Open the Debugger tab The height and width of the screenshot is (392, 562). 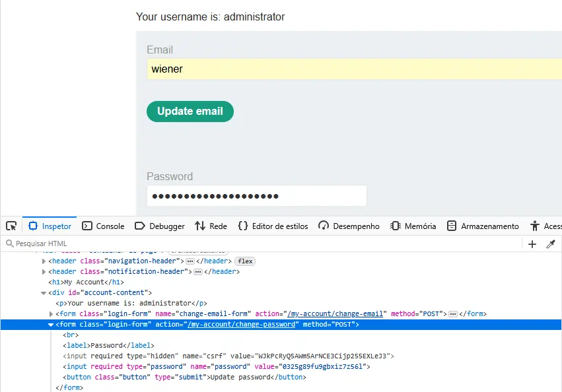coord(160,226)
